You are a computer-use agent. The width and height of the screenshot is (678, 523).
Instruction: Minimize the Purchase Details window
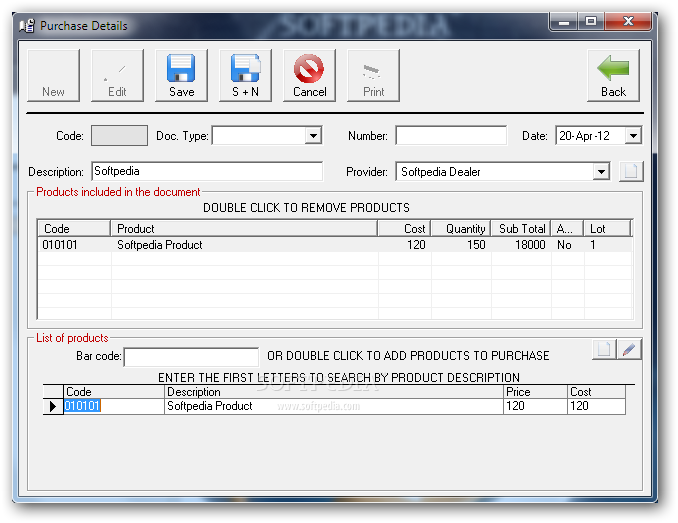coord(563,22)
